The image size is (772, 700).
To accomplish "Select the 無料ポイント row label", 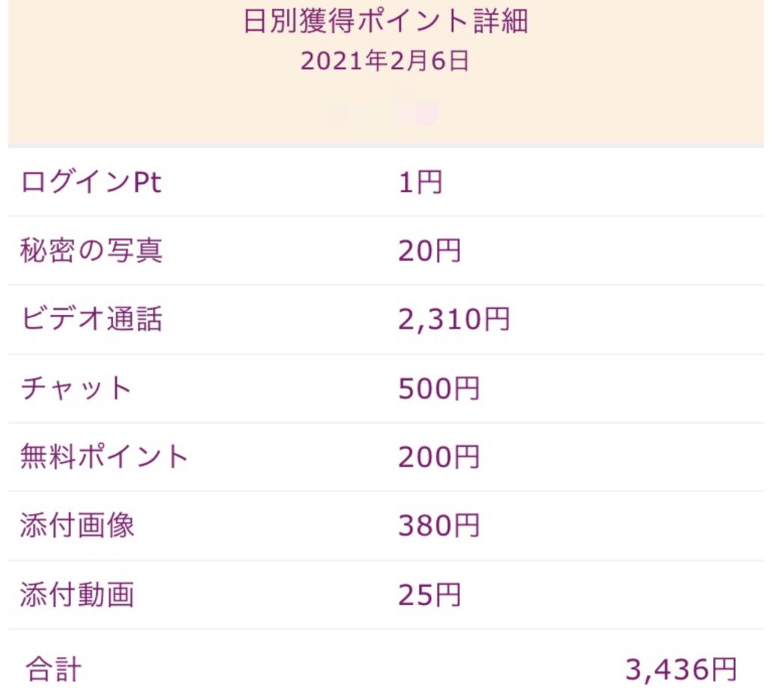I will pyautogui.click(x=104, y=457).
